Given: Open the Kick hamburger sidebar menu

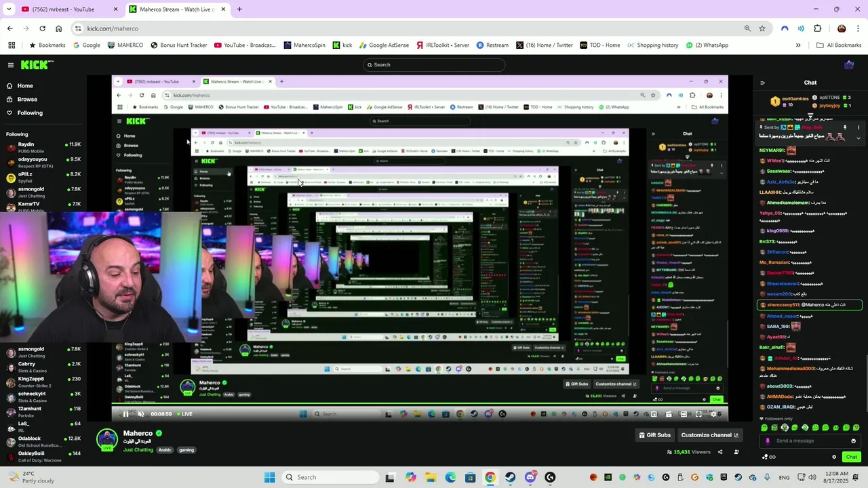Looking at the screenshot, I should click(x=11, y=65).
